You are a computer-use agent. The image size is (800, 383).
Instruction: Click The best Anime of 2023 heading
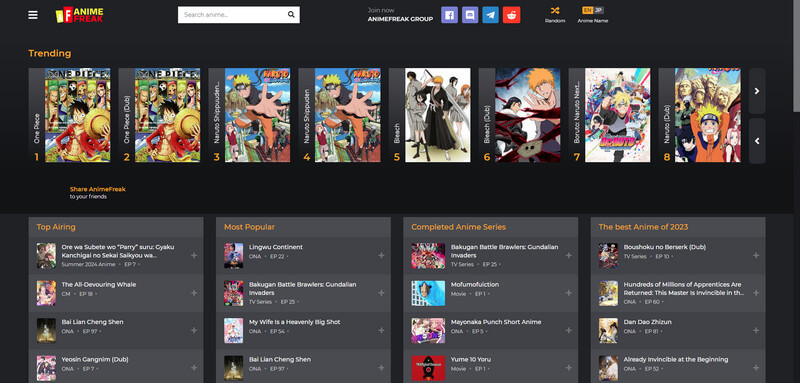643,227
